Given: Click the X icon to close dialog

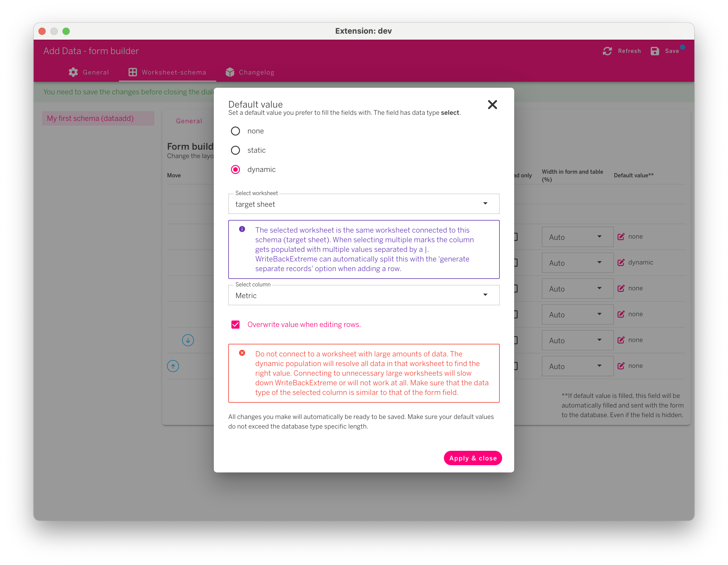Looking at the screenshot, I should (x=492, y=105).
